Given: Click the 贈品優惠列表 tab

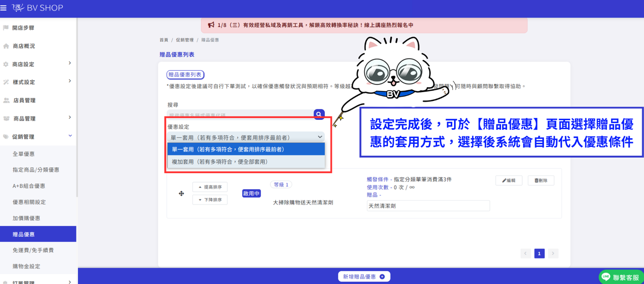Looking at the screenshot, I should click(x=185, y=75).
